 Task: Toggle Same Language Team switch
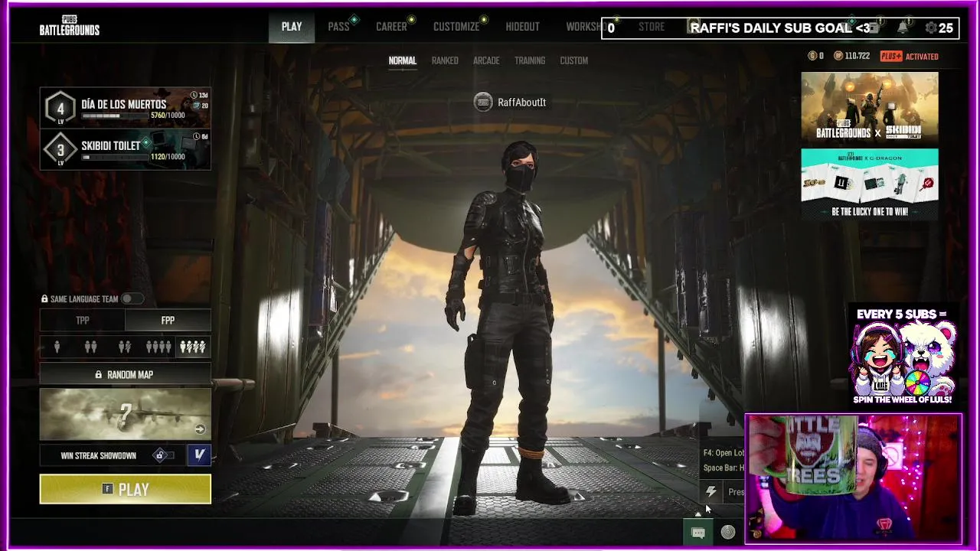coord(132,298)
